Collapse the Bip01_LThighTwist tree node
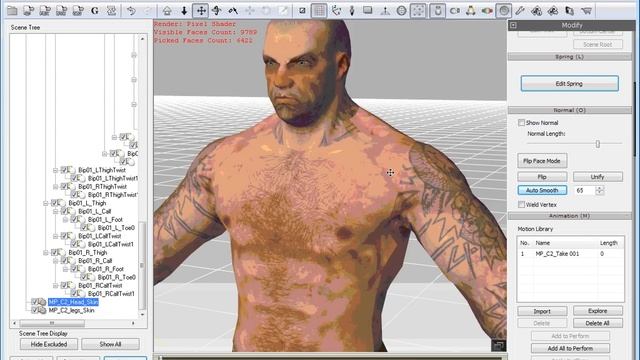The width and height of the screenshot is (640, 360). (x=56, y=170)
